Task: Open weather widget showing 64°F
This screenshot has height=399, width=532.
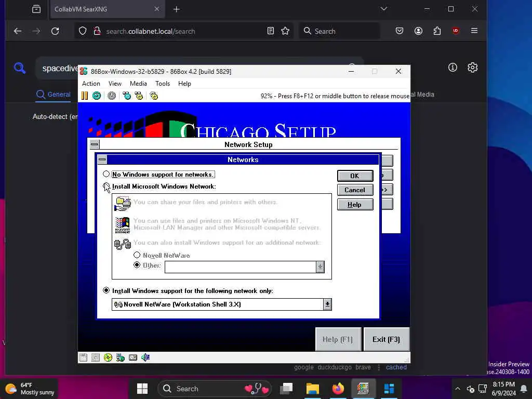Action: pyautogui.click(x=30, y=389)
